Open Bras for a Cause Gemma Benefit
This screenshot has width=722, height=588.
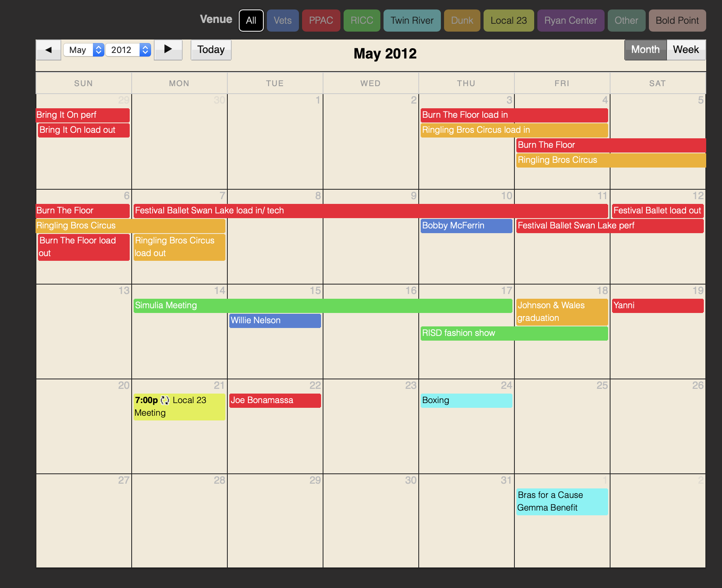561,501
